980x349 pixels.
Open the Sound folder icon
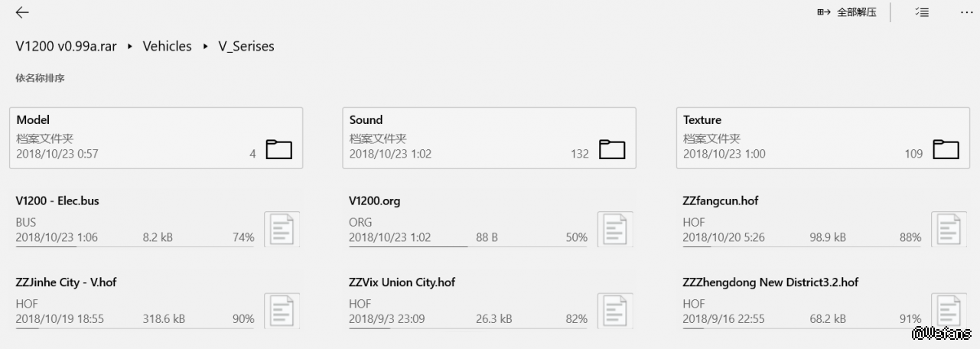coord(612,149)
